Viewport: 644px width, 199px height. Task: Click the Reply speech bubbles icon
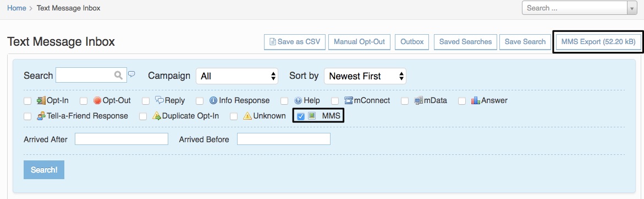point(159,100)
